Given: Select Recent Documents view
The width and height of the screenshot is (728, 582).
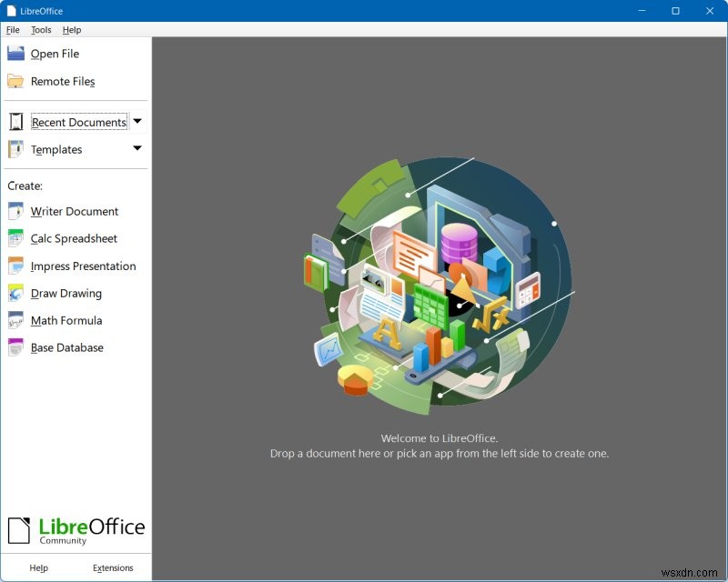Looking at the screenshot, I should (79, 120).
